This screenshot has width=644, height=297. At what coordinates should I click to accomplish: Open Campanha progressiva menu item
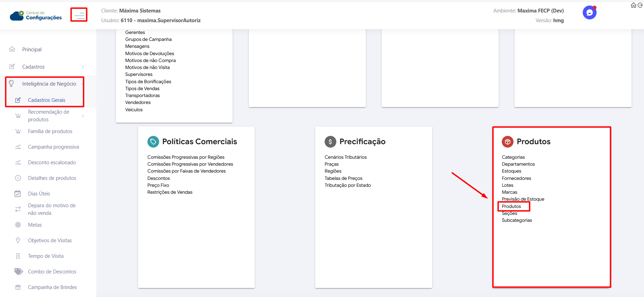53,147
